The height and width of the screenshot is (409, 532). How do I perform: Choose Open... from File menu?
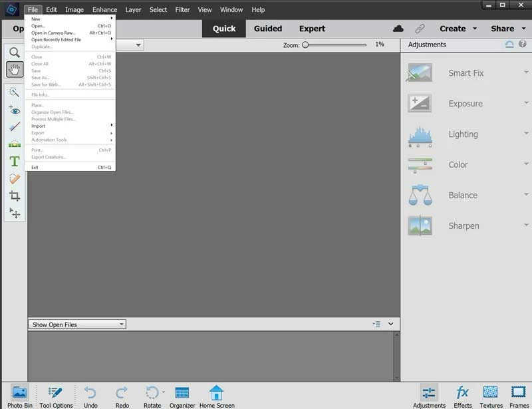(71, 26)
